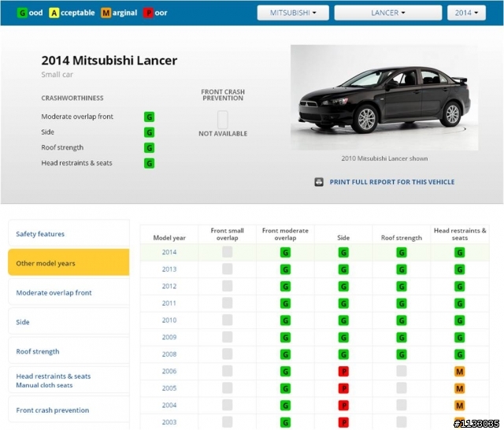The height and width of the screenshot is (430, 504).
Task: Click 2009 Side G rating badge
Action: pos(343,338)
